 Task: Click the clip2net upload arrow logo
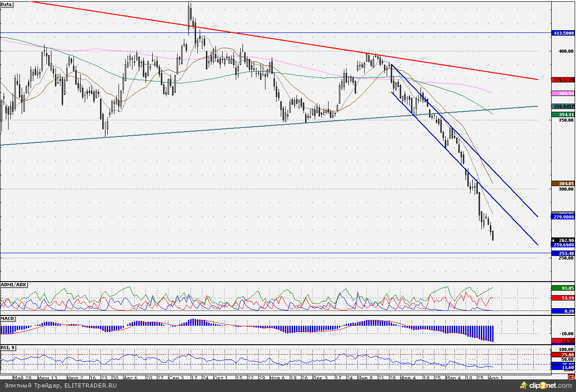pos(524,385)
